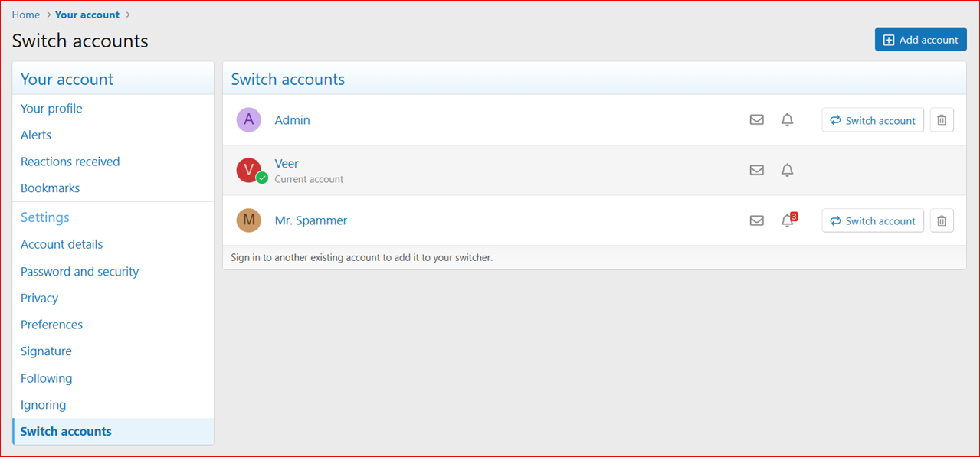Image resolution: width=980 pixels, height=457 pixels.
Task: Go to Home breadcrumb
Action: point(25,15)
